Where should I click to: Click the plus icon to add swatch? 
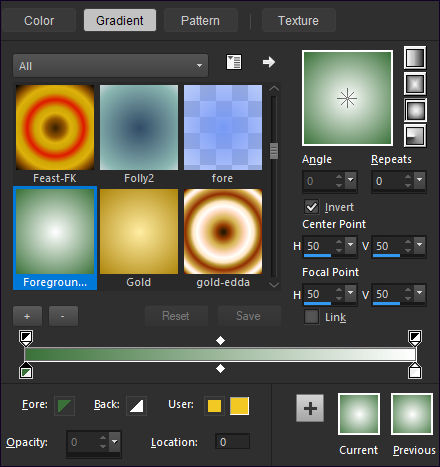point(310,408)
